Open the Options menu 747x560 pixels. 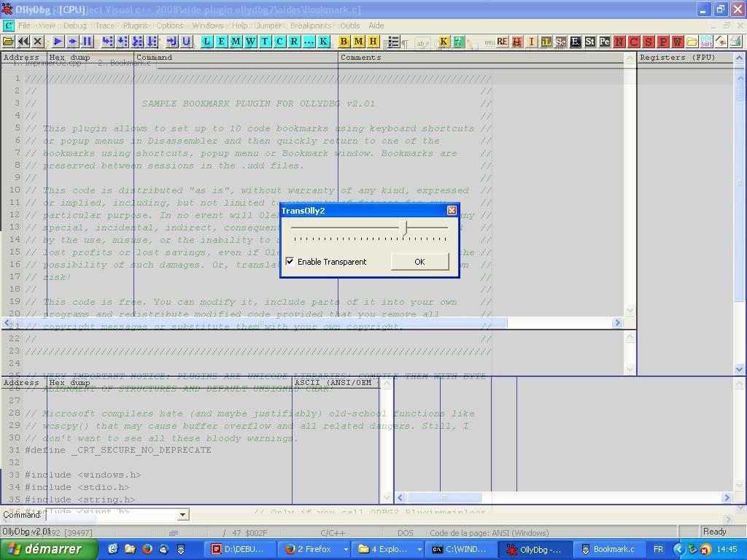[169, 26]
